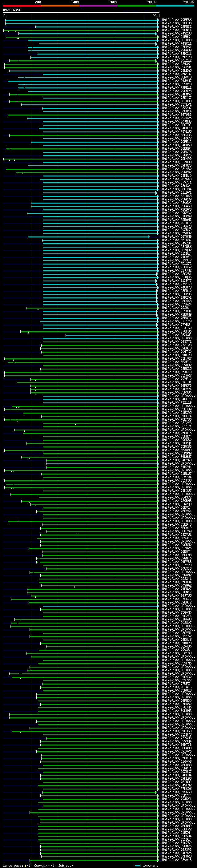Click the purple ~60% identity legend segment
Viewport: 197px width, 868px height.
coord(99,6)
